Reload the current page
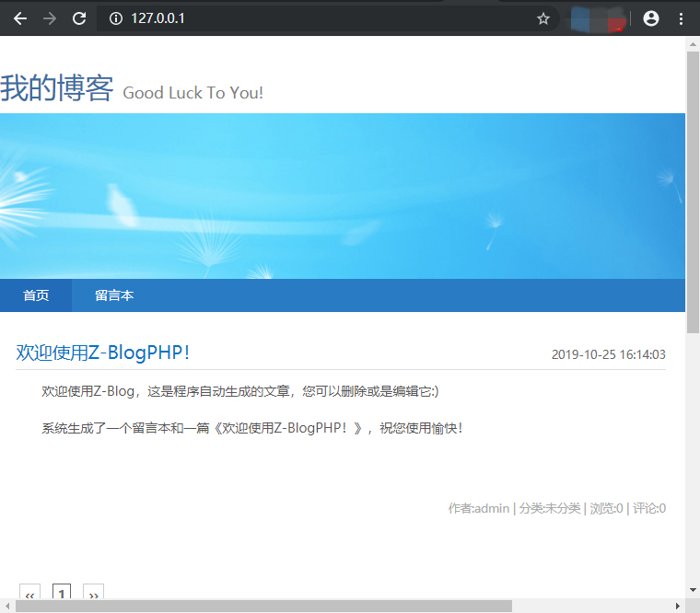Image resolution: width=700 pixels, height=613 pixels. point(79,18)
